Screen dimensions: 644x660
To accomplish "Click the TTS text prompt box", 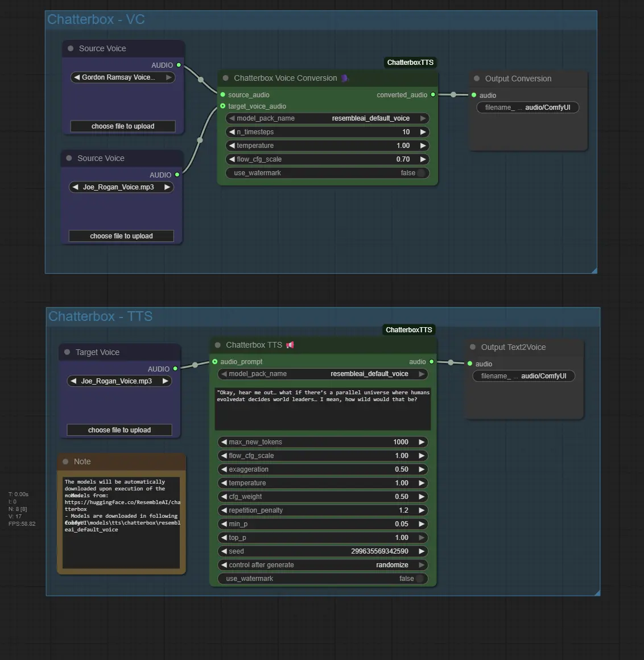I will (x=323, y=409).
